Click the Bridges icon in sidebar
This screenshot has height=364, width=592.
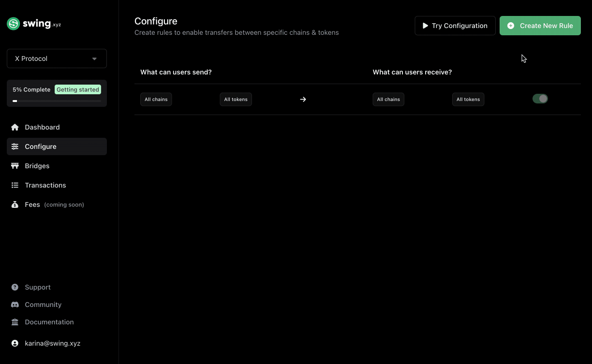(x=15, y=166)
